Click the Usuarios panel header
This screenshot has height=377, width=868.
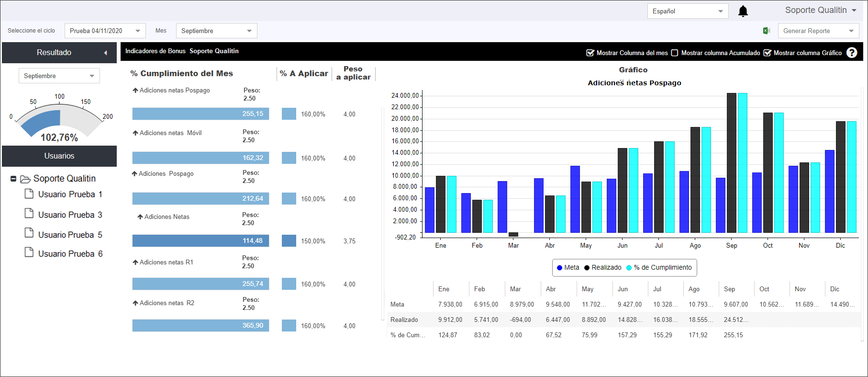pyautogui.click(x=59, y=156)
